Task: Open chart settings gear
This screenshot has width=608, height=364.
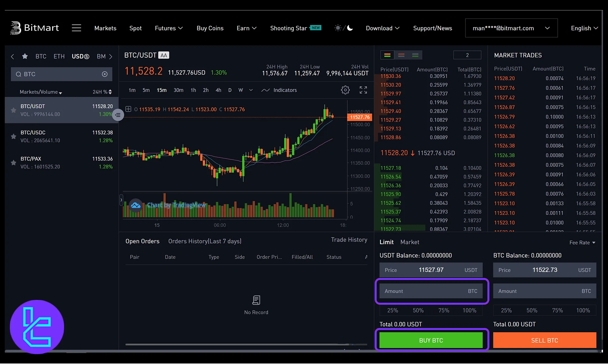Action: (345, 90)
